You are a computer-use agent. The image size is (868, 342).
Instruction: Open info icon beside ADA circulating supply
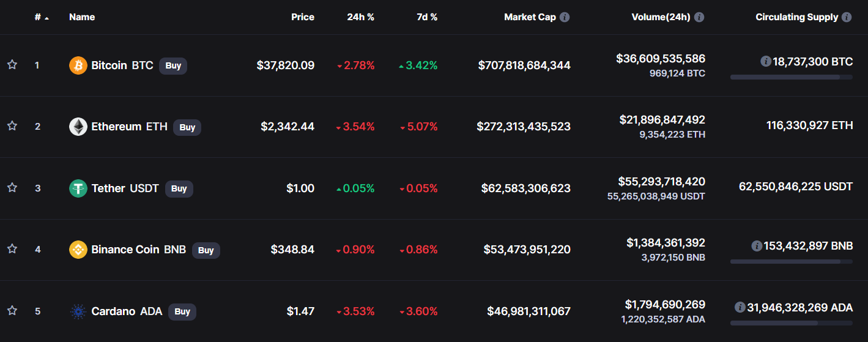[x=740, y=307]
